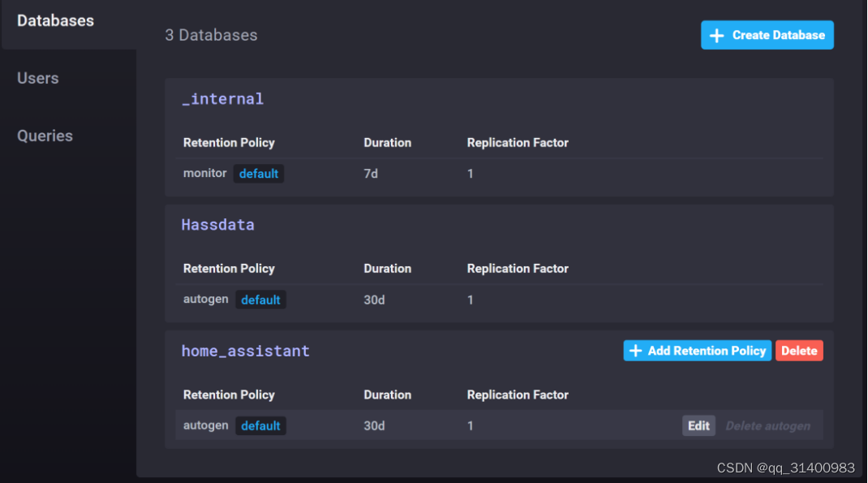
Task: Click the greyed Delete autogen link
Action: [767, 426]
